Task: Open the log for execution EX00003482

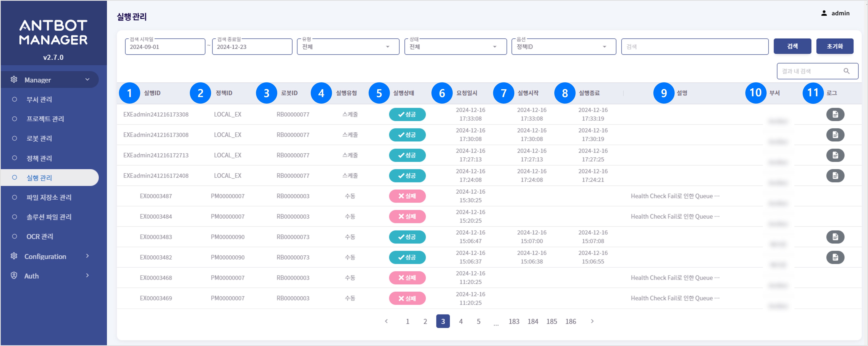Action: pos(836,257)
